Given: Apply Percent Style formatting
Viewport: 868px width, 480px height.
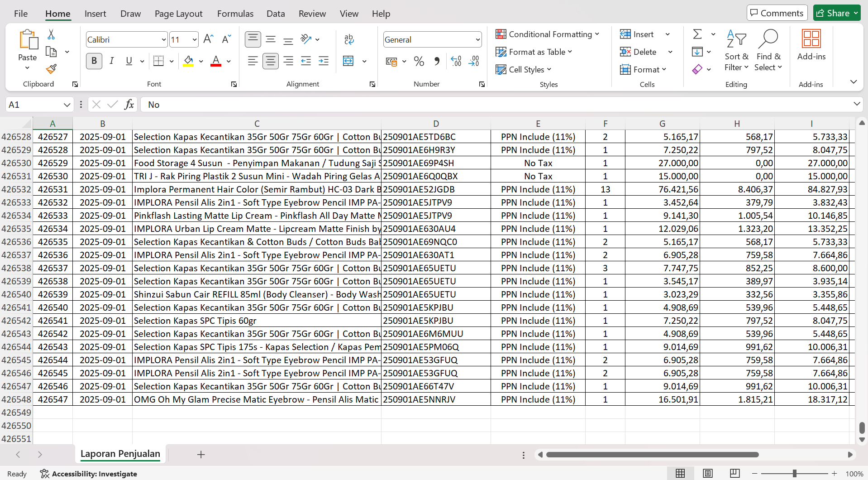Looking at the screenshot, I should point(419,61).
